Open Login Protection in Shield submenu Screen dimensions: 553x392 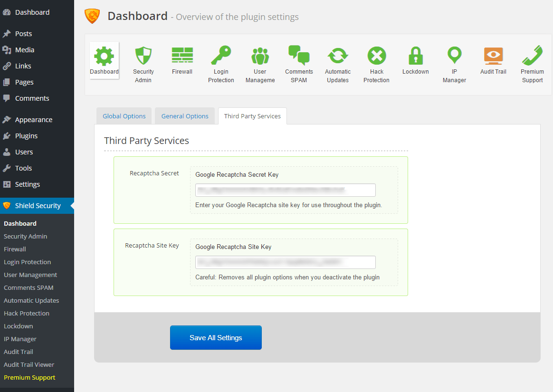pos(28,262)
